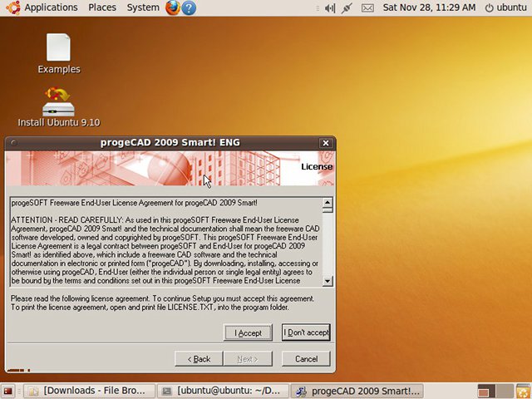The height and width of the screenshot is (399, 532).
Task: Select the progeCAD 2009 Smart taskbar entry
Action: [x=357, y=392]
